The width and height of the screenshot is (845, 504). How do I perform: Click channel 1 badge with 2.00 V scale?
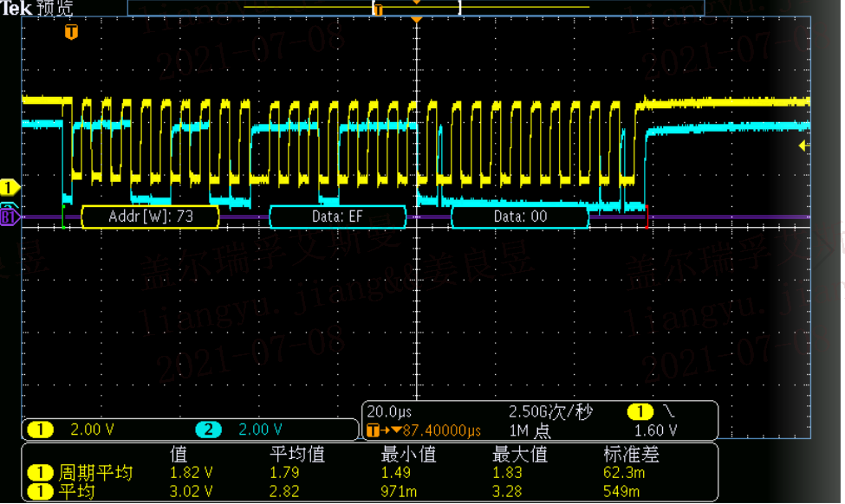click(x=40, y=430)
